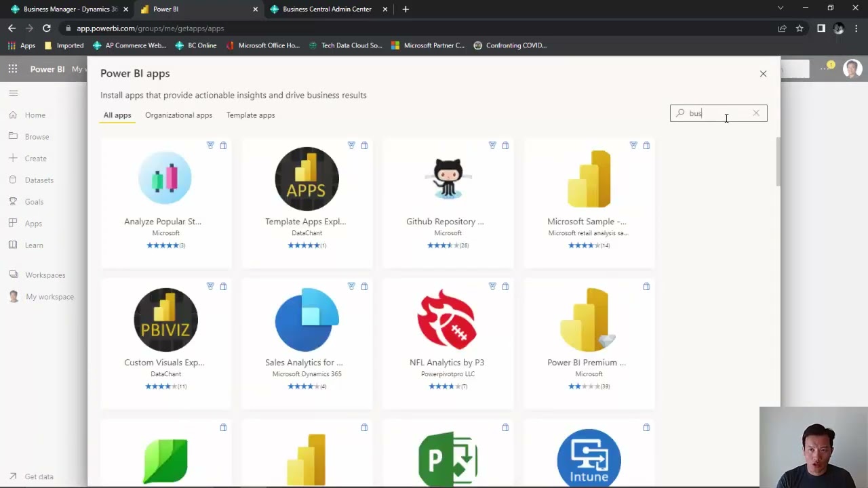Click the dialog vertical scrollbar

pyautogui.click(x=778, y=163)
